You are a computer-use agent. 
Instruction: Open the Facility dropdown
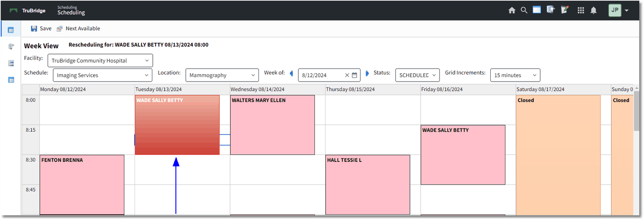100,61
